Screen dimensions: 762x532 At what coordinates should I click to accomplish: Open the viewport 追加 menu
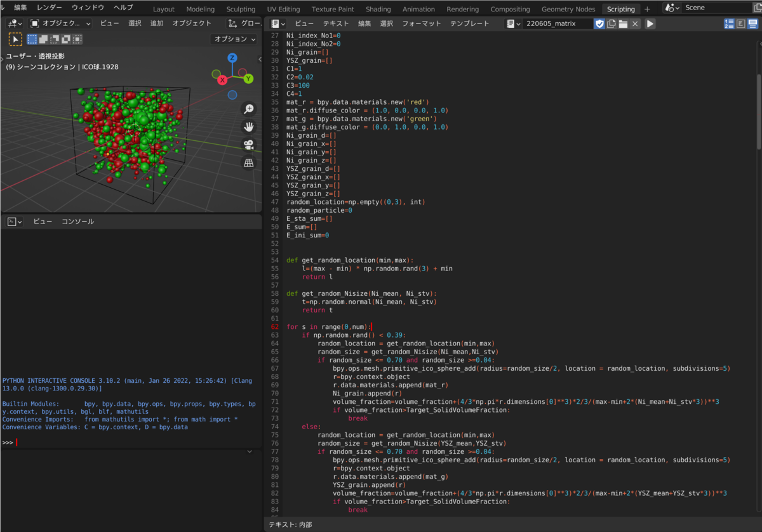156,23
